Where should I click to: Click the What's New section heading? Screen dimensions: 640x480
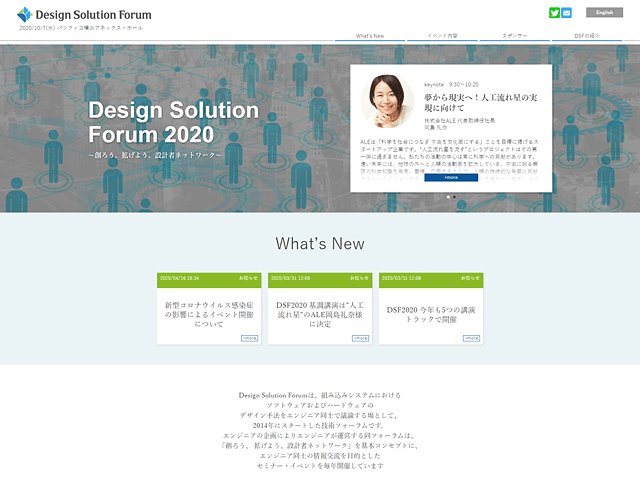pos(320,244)
